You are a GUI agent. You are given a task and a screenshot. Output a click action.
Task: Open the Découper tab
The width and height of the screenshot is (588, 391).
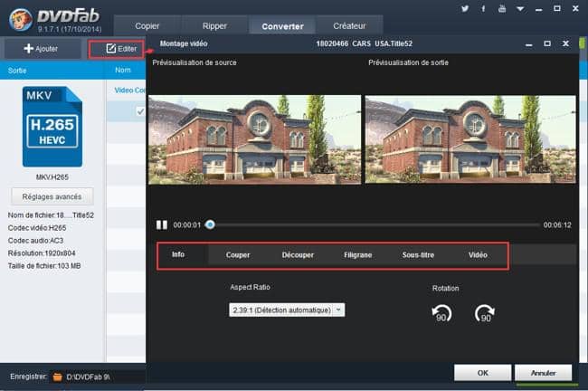[298, 255]
